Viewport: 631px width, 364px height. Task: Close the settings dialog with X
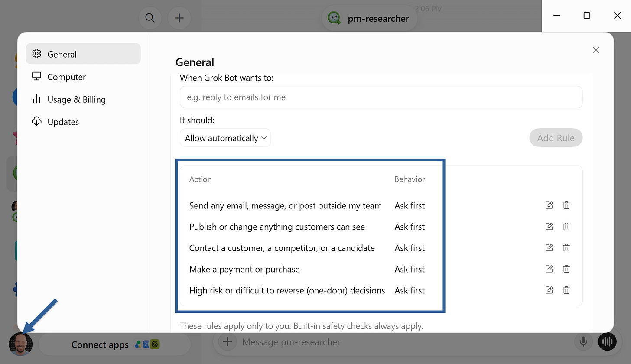point(596,50)
